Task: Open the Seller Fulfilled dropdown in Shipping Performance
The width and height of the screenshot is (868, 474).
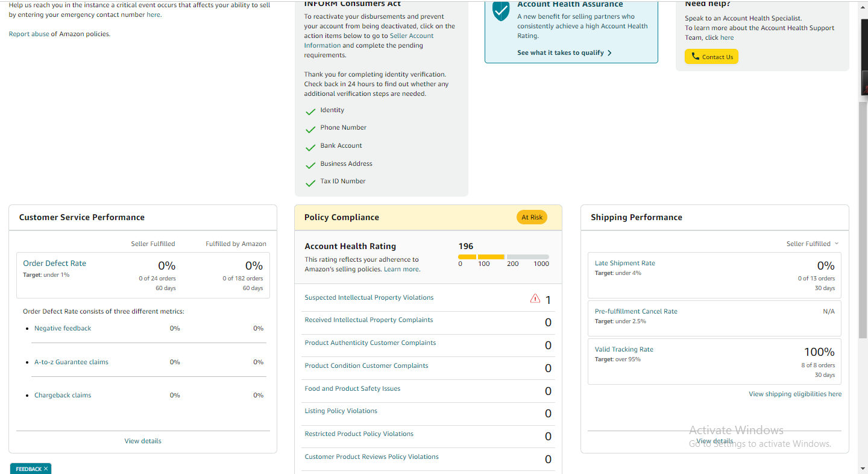Action: click(813, 244)
